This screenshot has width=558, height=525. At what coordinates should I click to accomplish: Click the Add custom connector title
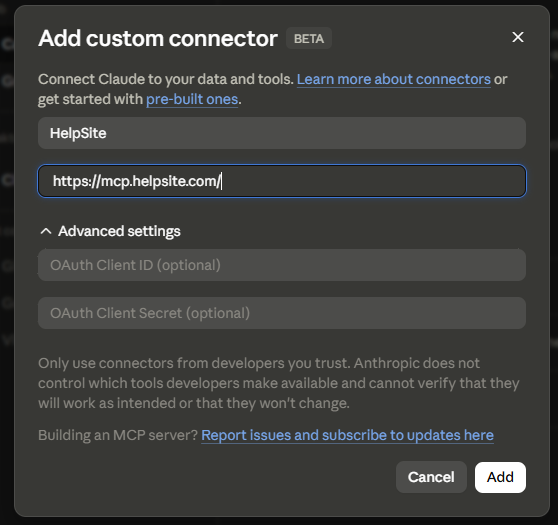coord(158,38)
